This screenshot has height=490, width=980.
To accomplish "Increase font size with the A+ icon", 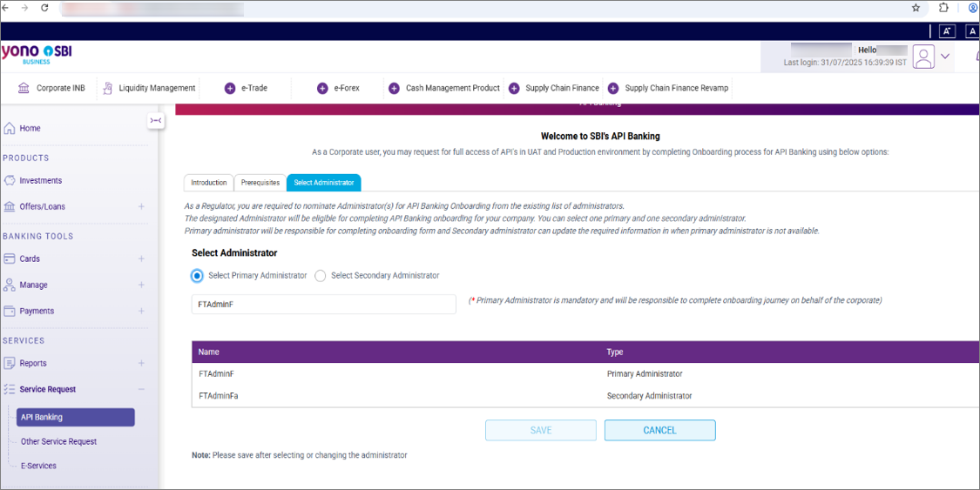I will 946,31.
